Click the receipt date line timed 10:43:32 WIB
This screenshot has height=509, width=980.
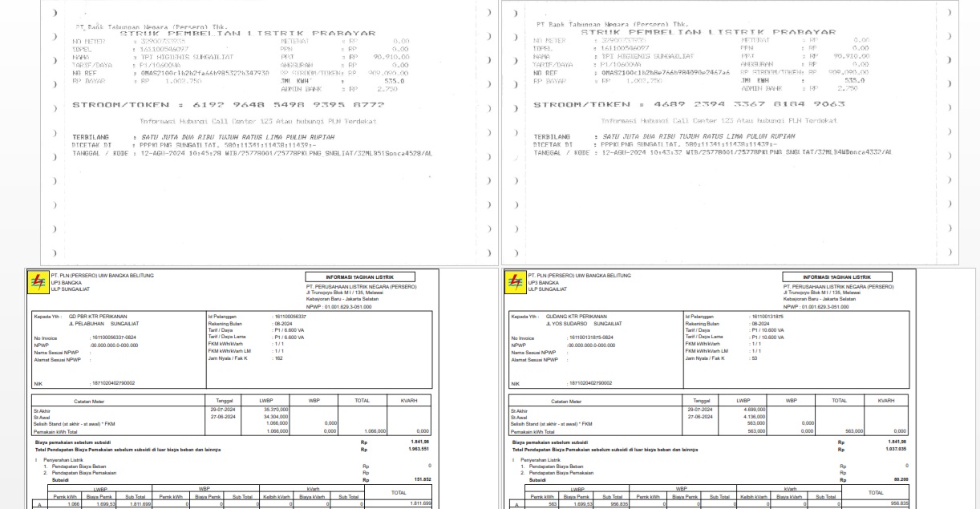[712, 151]
